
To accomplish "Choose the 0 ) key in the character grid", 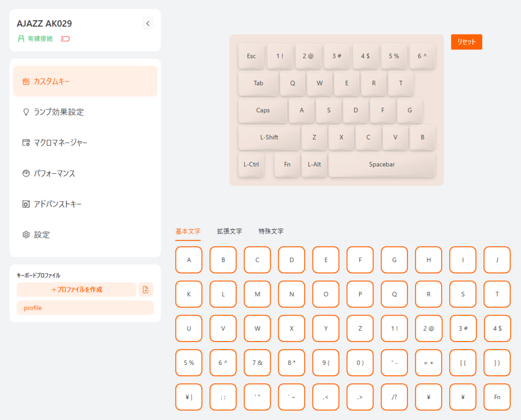I will click(360, 362).
